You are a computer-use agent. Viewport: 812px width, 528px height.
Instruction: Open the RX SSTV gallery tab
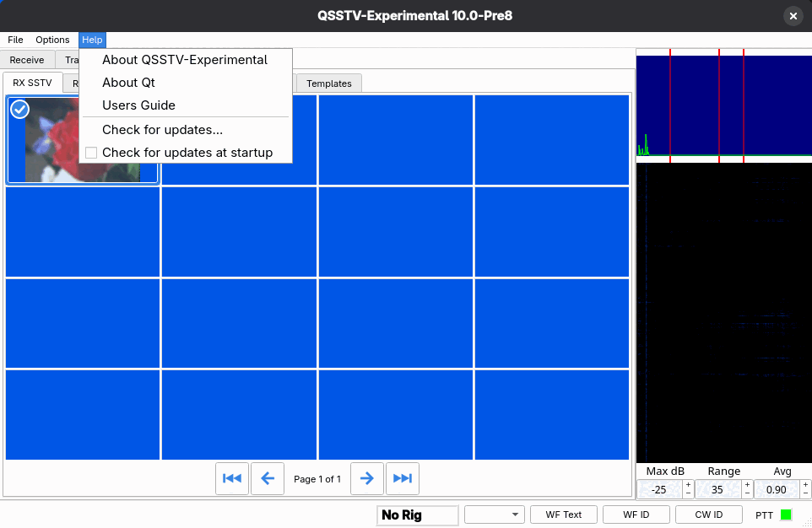(x=32, y=83)
